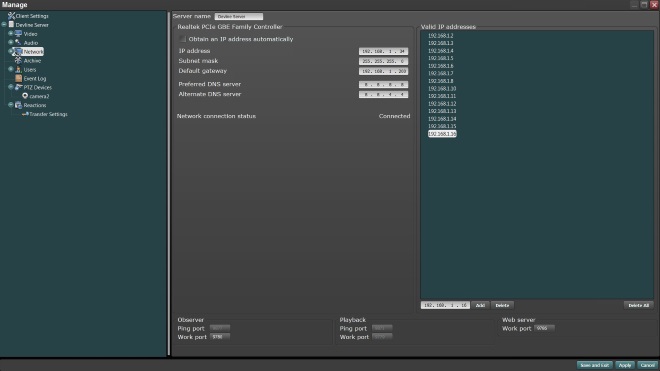Click the Subnet mask input field
This screenshot has width=660, height=371.
click(x=383, y=61)
